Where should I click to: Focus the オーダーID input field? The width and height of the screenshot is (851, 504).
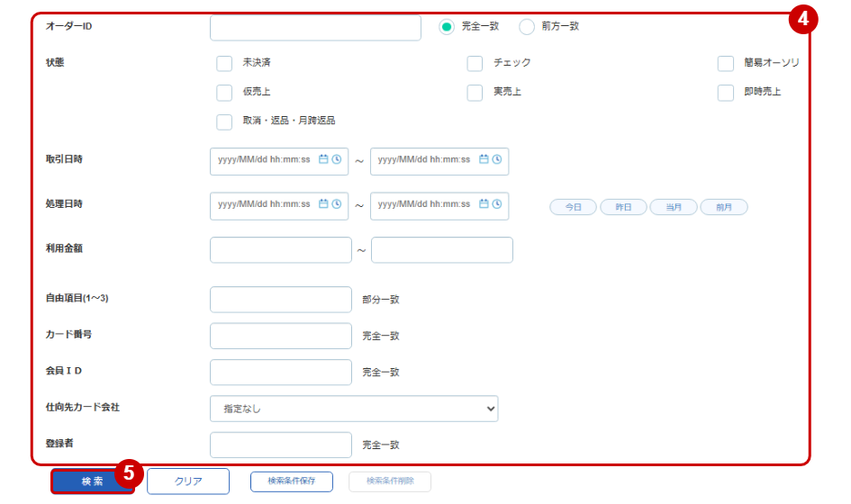point(315,27)
